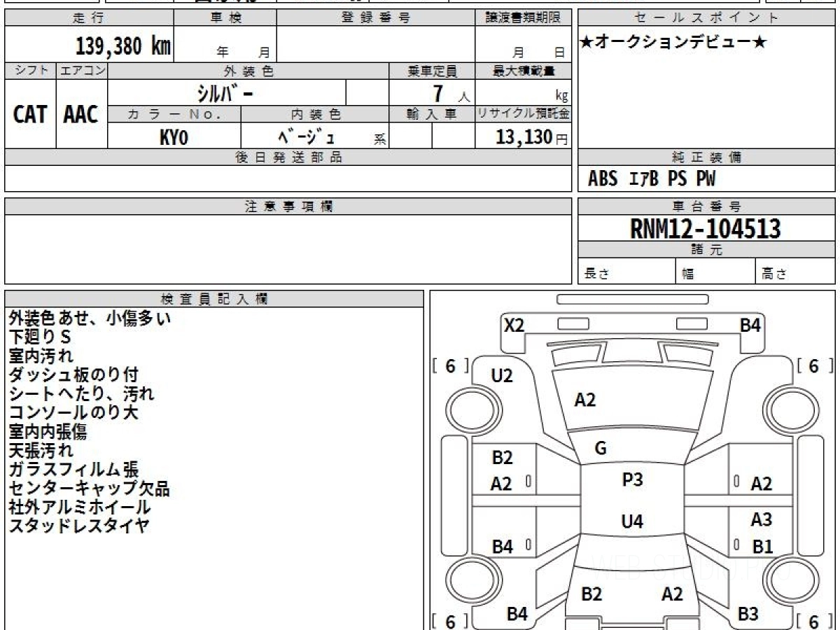Click the 検査員記入欄 header
840x630 pixels.
[x=214, y=299]
